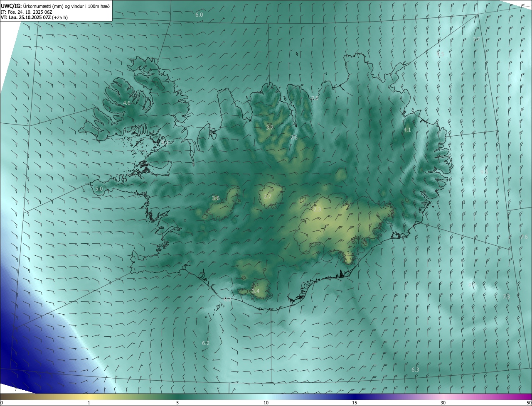
Task: Click the 7.5 value on the north coast
Action: point(315,98)
